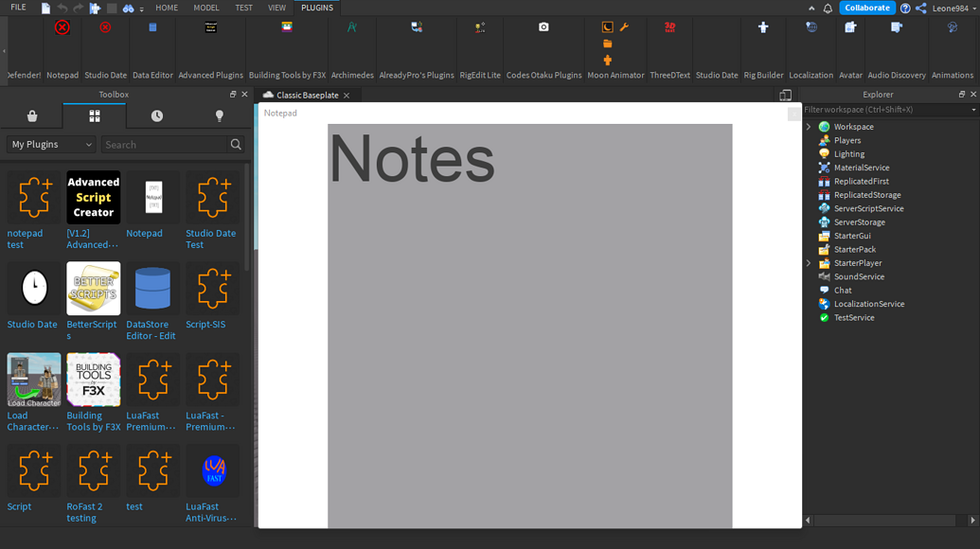This screenshot has height=549, width=980.
Task: Open the help question mark icon
Action: pyautogui.click(x=905, y=9)
